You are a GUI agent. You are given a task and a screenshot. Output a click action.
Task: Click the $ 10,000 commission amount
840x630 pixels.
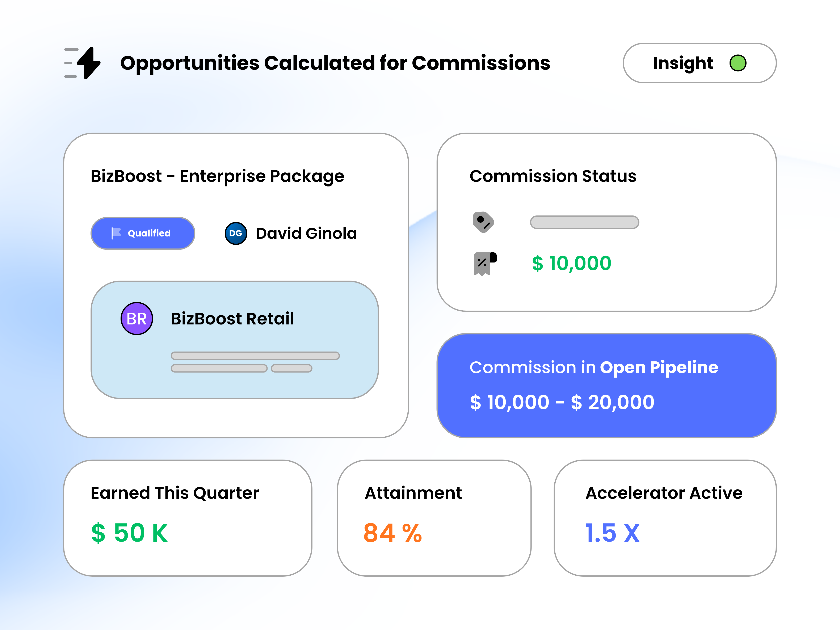[x=571, y=264]
